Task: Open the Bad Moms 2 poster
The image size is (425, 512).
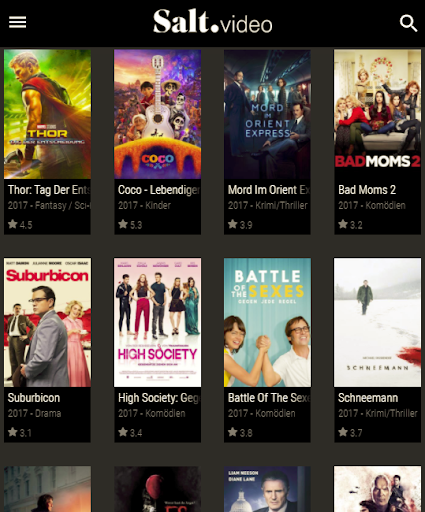Action: 377,114
